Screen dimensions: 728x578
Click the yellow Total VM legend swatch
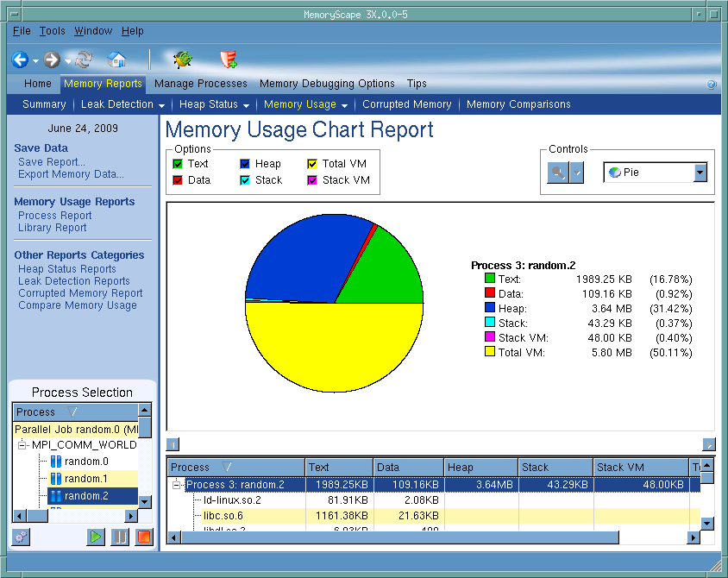point(490,352)
